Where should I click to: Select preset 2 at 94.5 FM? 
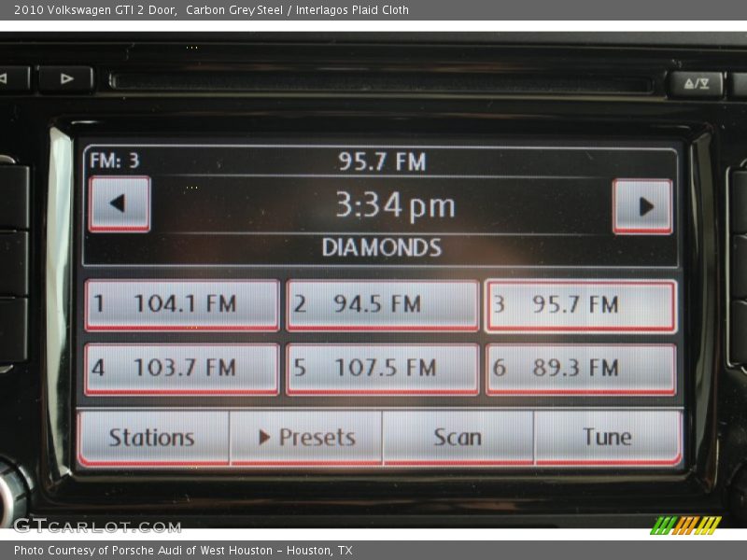(382, 304)
